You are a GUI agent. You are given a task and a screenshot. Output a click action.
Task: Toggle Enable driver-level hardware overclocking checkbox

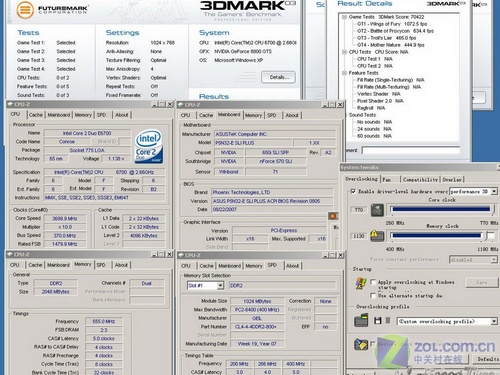(x=353, y=191)
